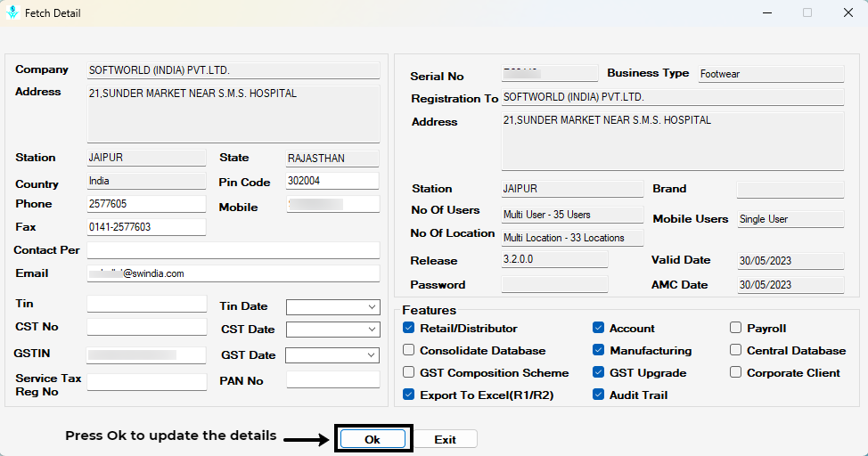Click the Fetch Detail app icon in title bar
This screenshot has width=868, height=456.
pos(12,13)
